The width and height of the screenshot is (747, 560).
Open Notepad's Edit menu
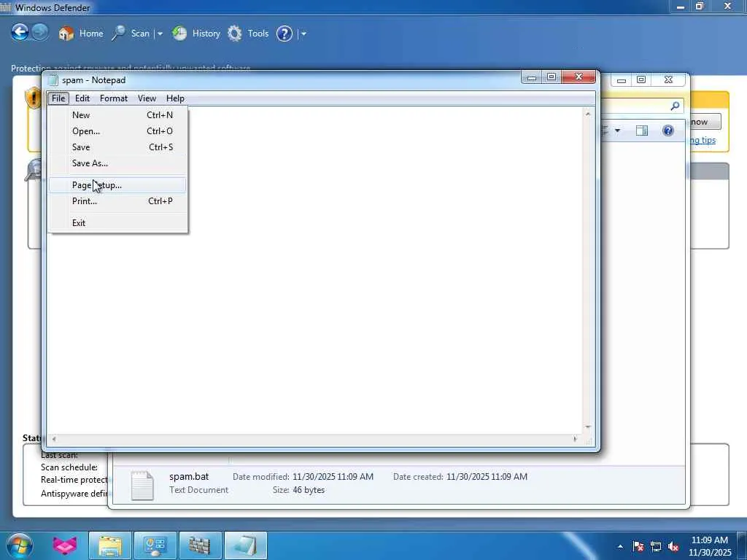tap(82, 98)
